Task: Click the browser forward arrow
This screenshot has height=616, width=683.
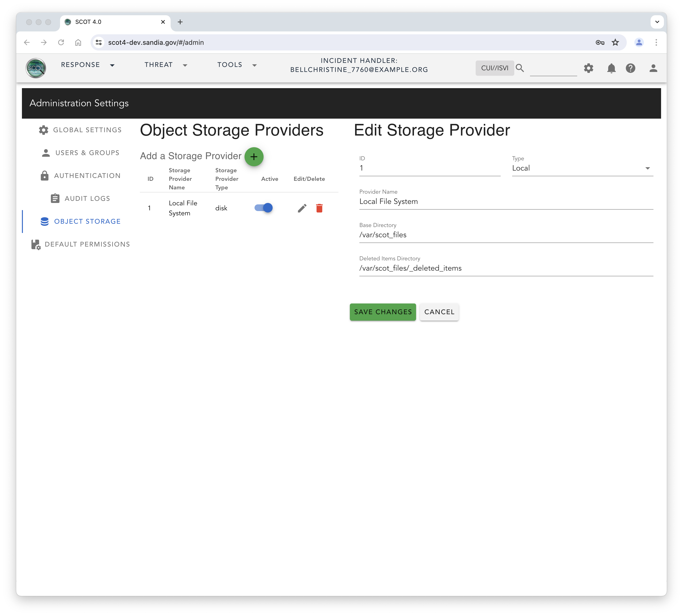Action: [x=44, y=42]
